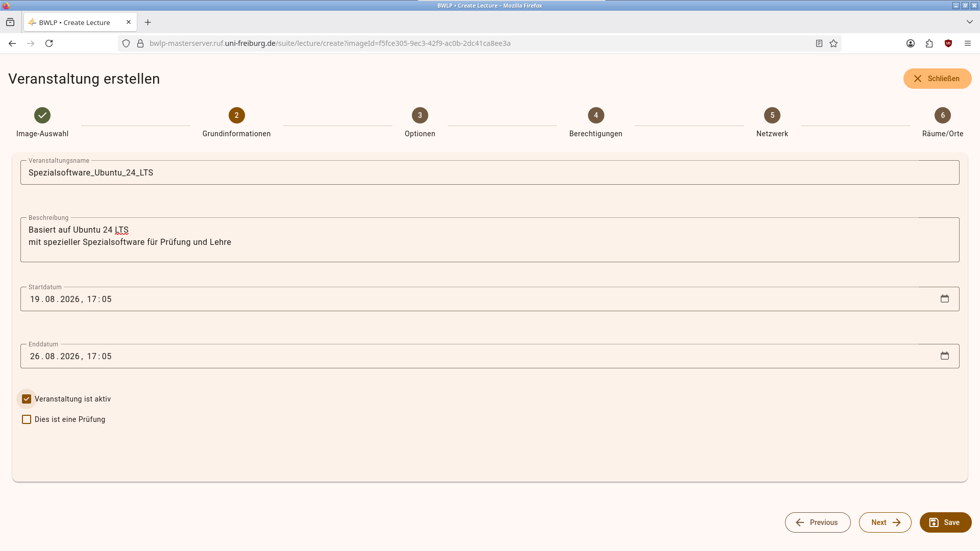980x551 pixels.
Task: Open a new browser tab
Action: coord(148,22)
